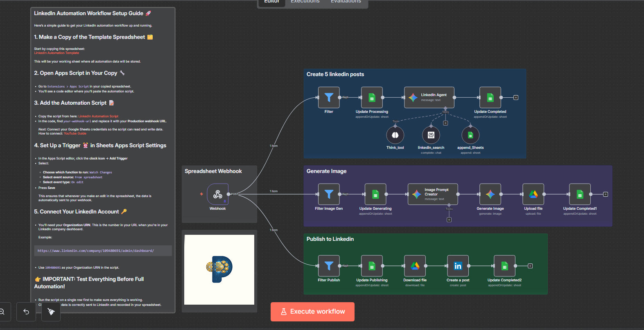This screenshot has height=330, width=644.
Task: Click the tidy up broom icon
Action: coord(51,312)
